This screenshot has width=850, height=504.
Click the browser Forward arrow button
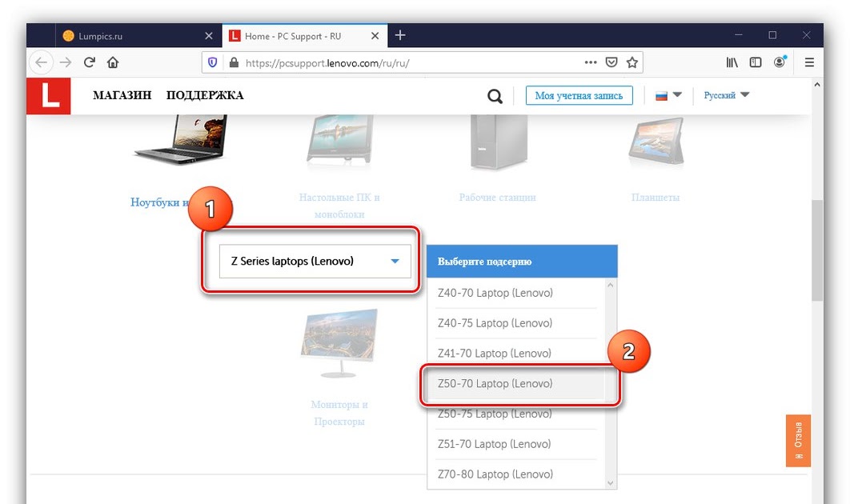[x=66, y=62]
